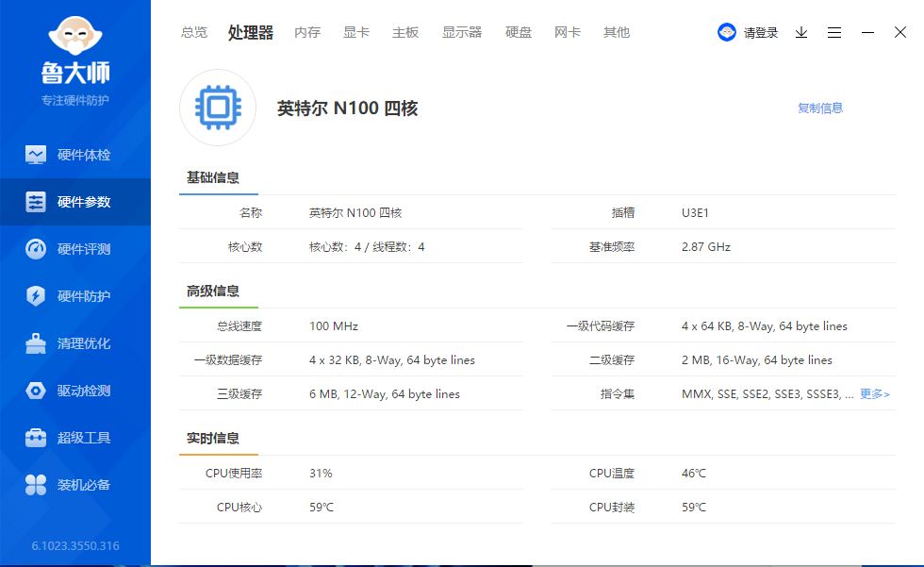This screenshot has height=567, width=924.
Task: Click the blue CPU chip icon
Action: (218, 108)
